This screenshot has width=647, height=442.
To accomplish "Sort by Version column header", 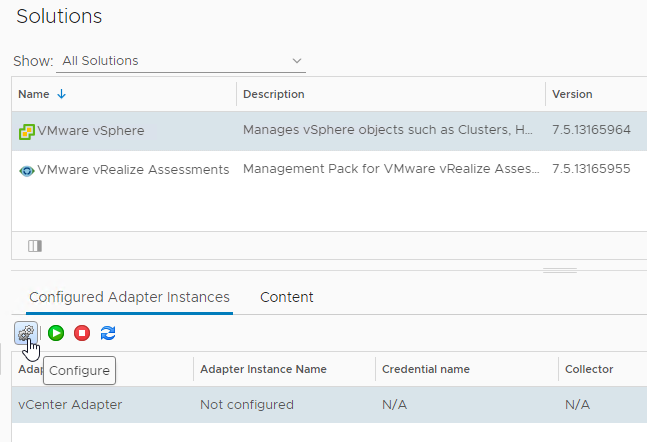I will click(x=572, y=94).
